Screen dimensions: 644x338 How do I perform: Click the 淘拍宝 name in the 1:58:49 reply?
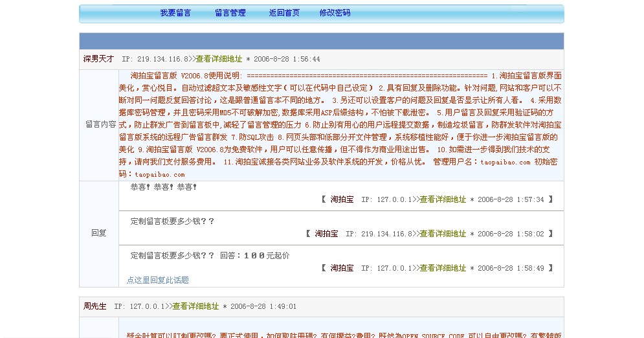(x=342, y=268)
